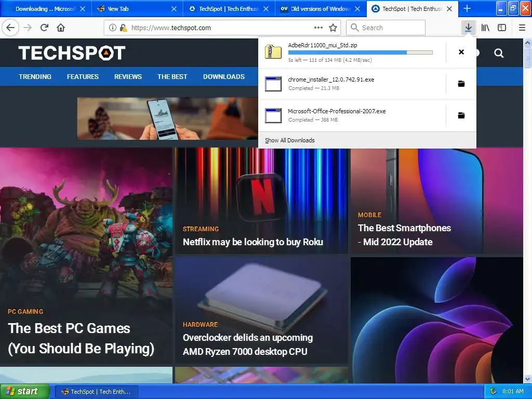Click the Search box in toolbar
The width and height of the screenshot is (532, 399).
pyautogui.click(x=386, y=28)
